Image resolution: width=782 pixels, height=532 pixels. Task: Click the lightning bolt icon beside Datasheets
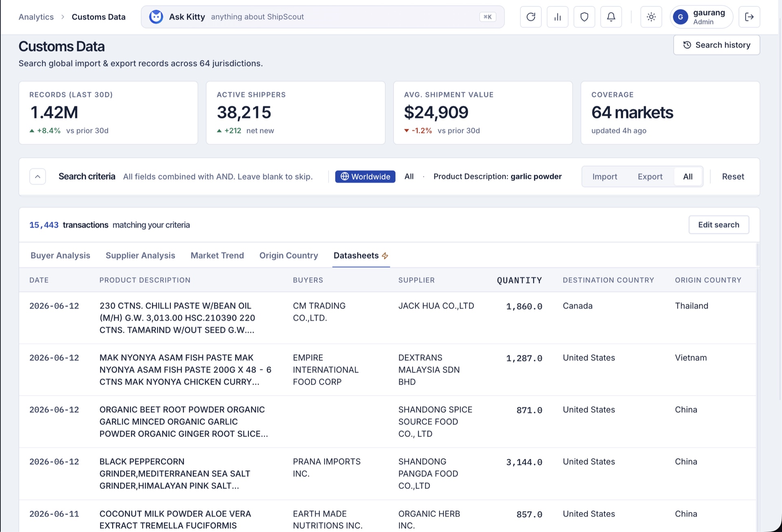(x=385, y=256)
